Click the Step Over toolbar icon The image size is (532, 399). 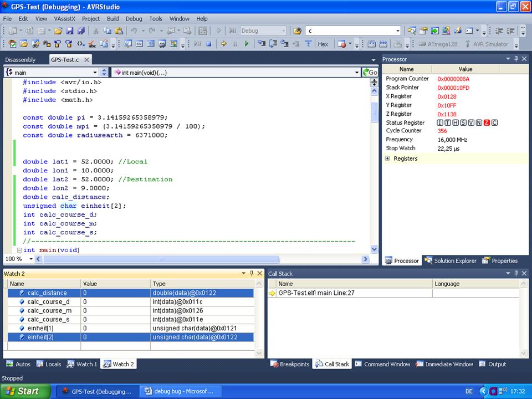[x=274, y=43]
